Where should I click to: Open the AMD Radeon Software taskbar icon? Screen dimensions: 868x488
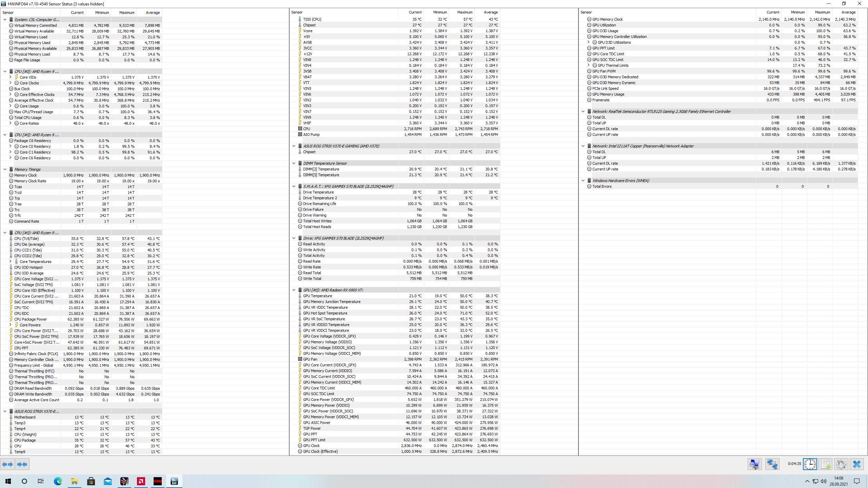pos(141,481)
